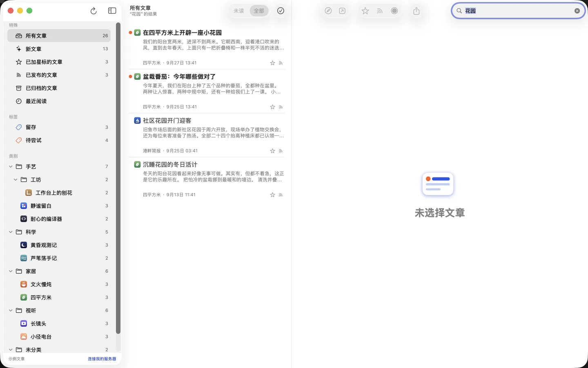Viewport: 588px width, 368px height.
Task: Click the sidebar vertical scrollbar
Action: coord(118,178)
